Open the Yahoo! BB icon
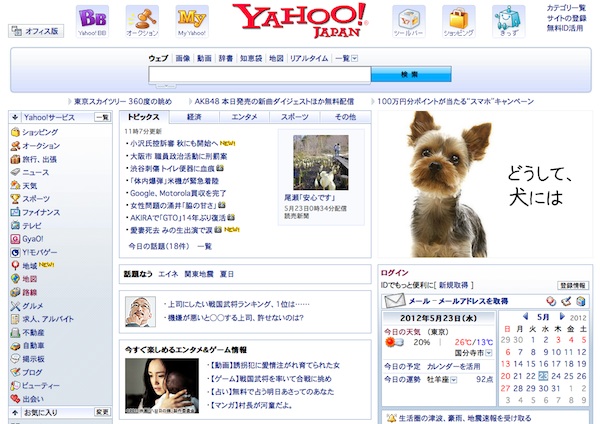 tap(93, 20)
